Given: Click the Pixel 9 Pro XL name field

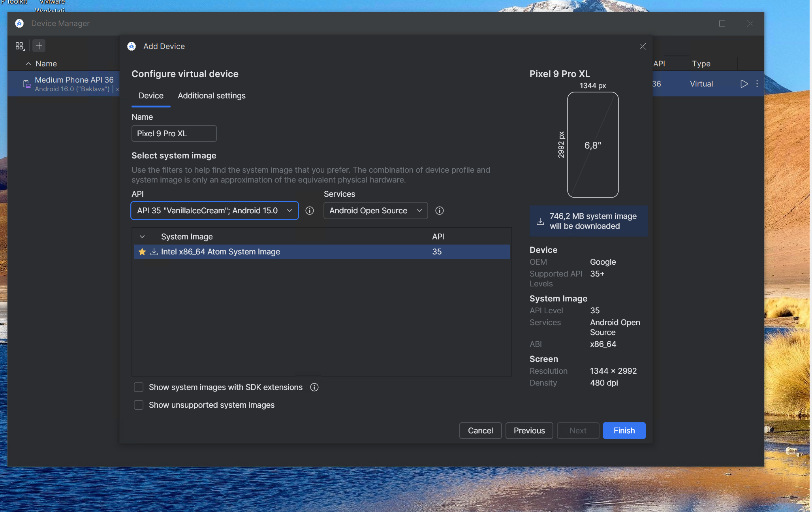Looking at the screenshot, I should pos(174,134).
